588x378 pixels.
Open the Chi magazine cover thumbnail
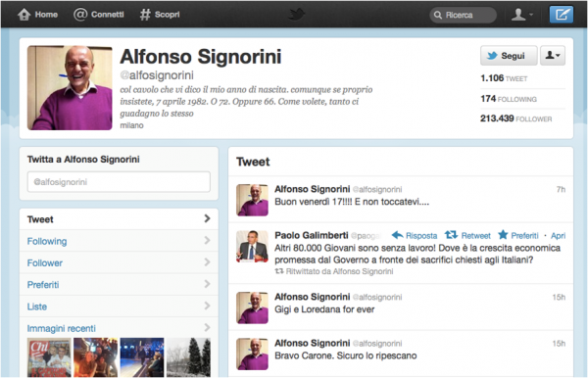coord(49,357)
